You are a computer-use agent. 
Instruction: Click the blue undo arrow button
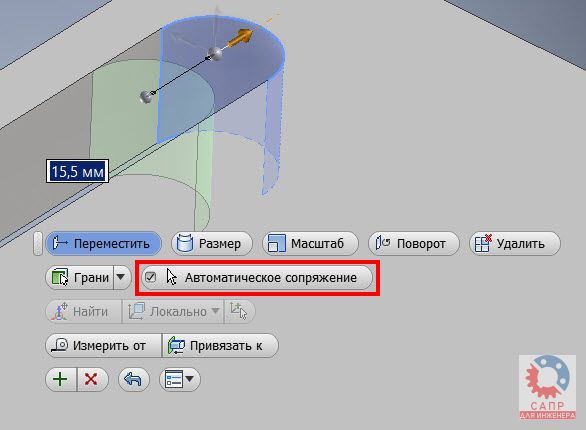pos(134,380)
